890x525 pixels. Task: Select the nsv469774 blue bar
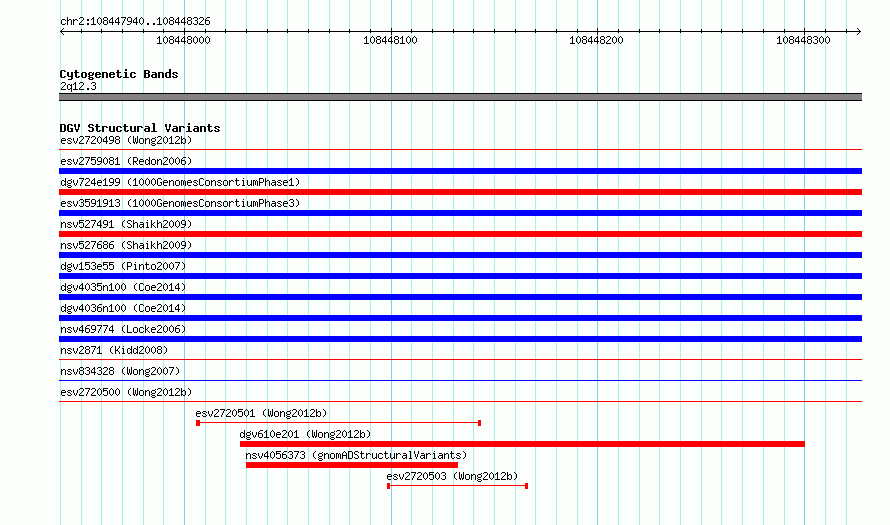point(460,339)
